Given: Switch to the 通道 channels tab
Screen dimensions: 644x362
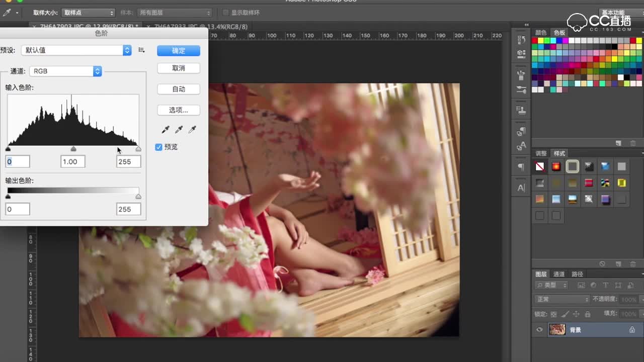Looking at the screenshot, I should [558, 274].
